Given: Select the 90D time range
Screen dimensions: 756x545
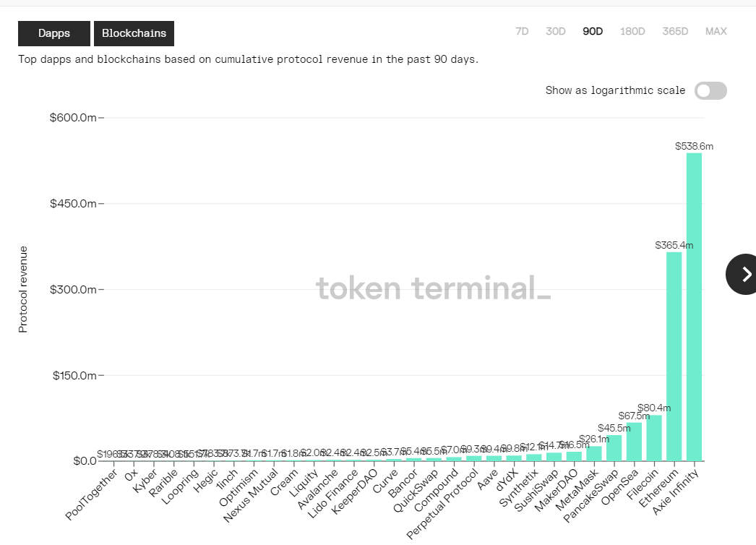Looking at the screenshot, I should pyautogui.click(x=593, y=31).
